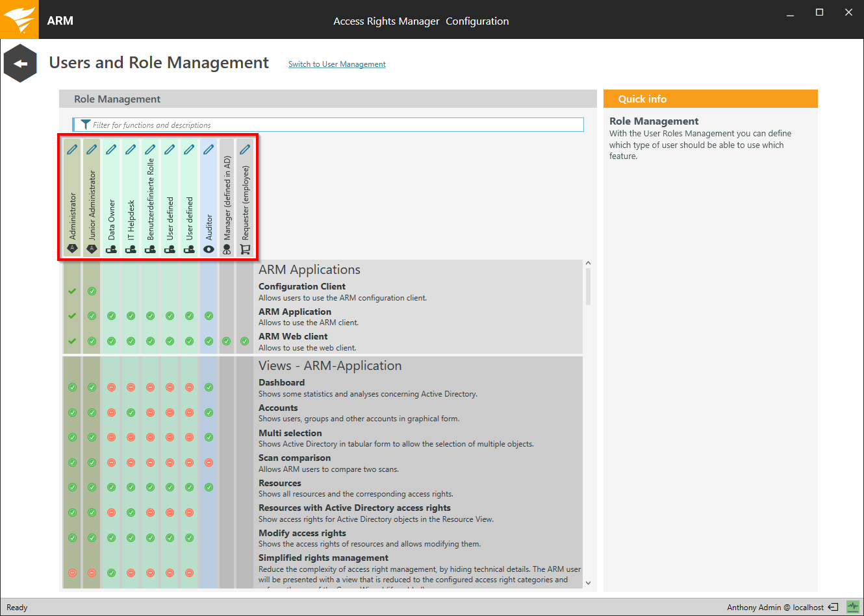Disable Configuration Client for Junior Administrator

(92, 291)
